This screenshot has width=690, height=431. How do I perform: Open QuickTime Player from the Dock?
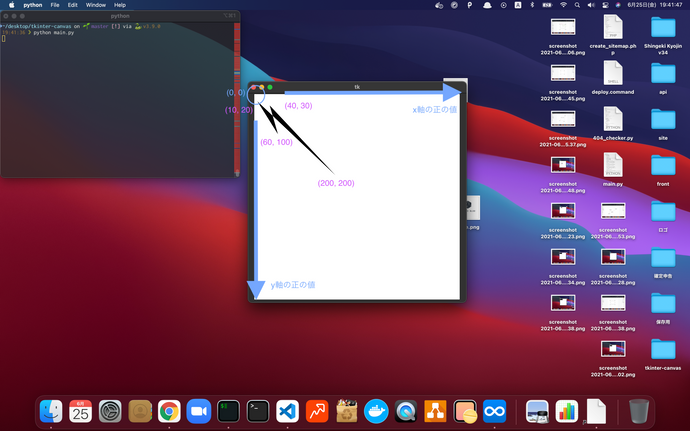click(x=406, y=411)
